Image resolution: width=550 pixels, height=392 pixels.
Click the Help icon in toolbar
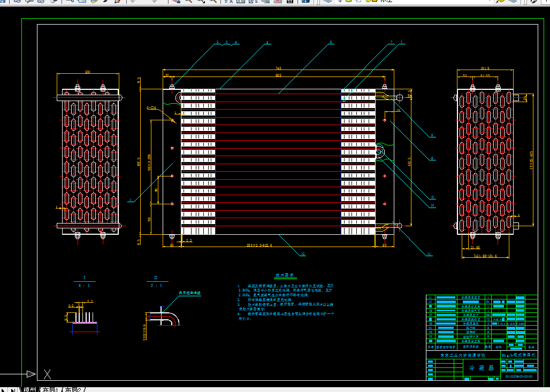click(x=305, y=1)
